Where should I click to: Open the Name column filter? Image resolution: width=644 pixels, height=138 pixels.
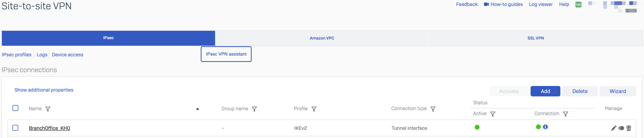click(48, 109)
